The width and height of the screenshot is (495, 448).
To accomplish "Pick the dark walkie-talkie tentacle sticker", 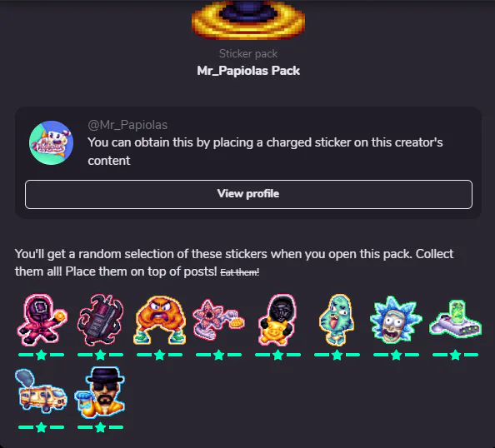I will 100,321.
